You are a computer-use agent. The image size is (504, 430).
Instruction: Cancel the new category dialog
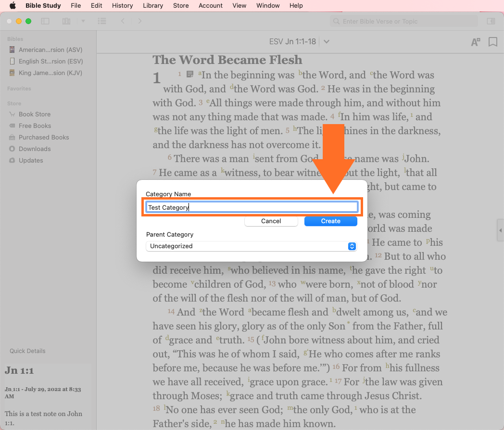(271, 221)
